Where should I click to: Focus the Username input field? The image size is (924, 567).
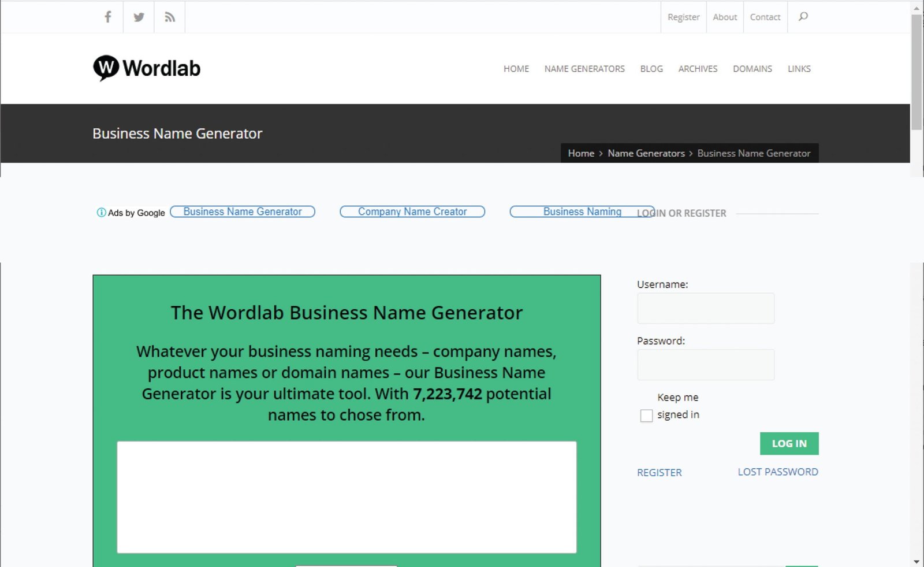pos(706,308)
